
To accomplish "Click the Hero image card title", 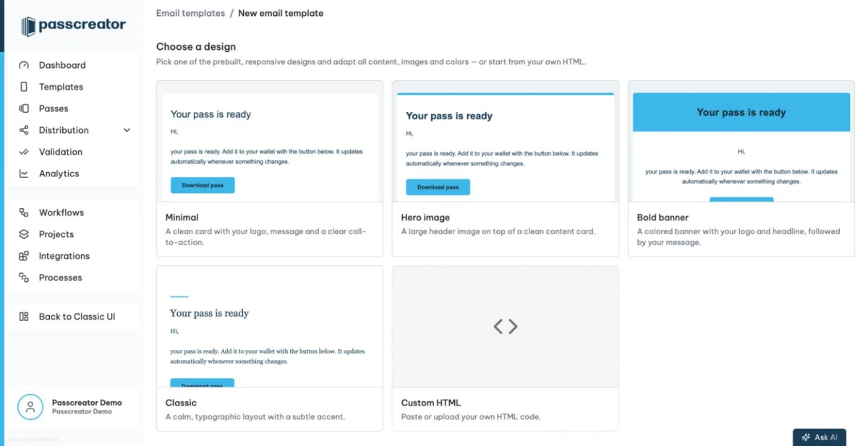I will click(x=425, y=218).
